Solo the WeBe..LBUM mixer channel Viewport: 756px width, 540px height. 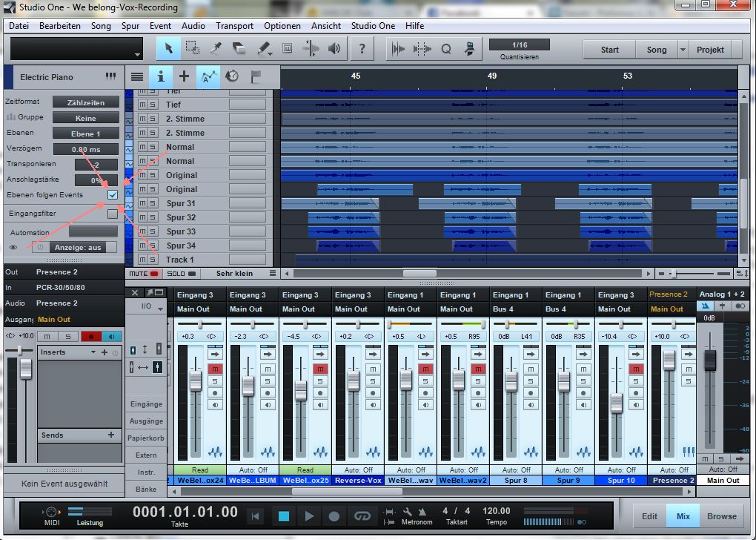[x=268, y=381]
